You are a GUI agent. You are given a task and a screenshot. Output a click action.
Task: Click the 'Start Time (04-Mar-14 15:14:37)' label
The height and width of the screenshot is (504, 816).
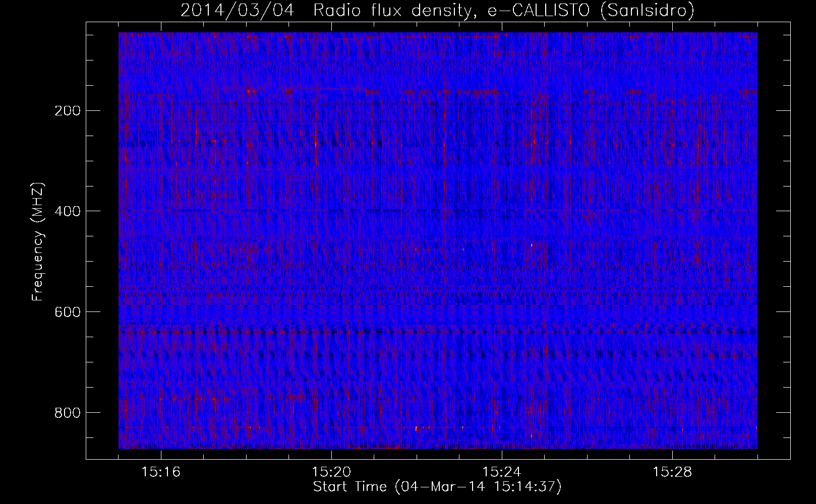[437, 487]
